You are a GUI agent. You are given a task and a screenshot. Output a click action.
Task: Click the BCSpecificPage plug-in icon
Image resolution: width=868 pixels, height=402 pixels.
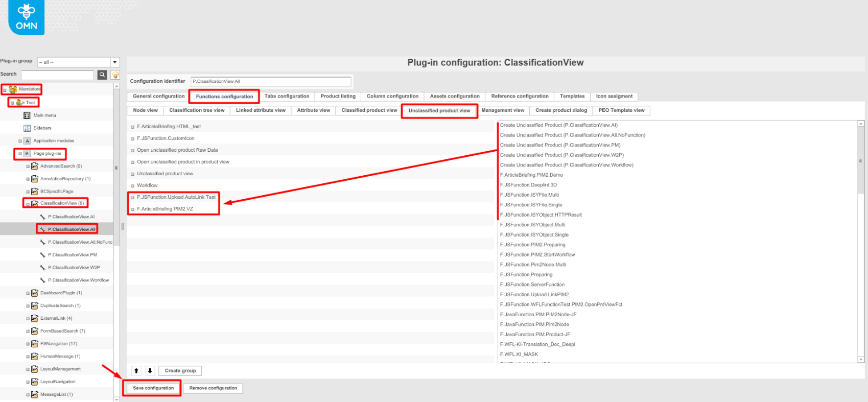[35, 192]
